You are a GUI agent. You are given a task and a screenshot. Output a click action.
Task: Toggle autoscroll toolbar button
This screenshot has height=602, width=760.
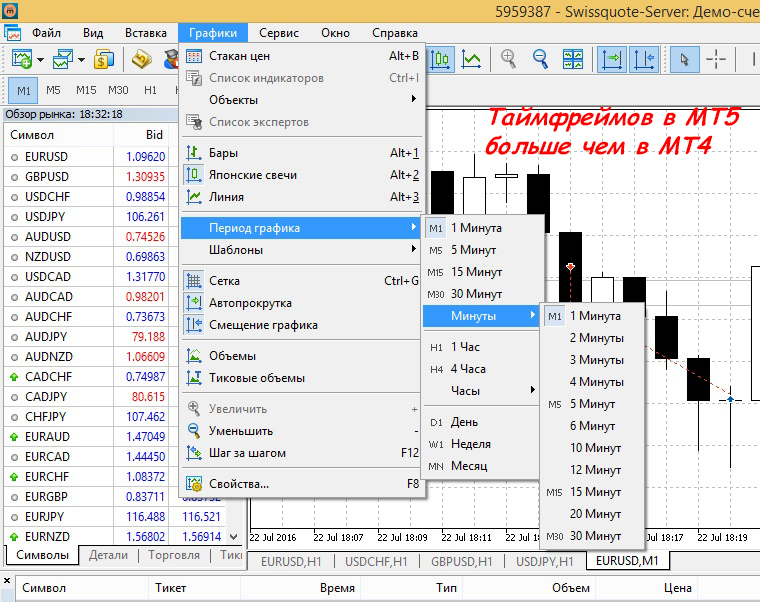(612, 59)
